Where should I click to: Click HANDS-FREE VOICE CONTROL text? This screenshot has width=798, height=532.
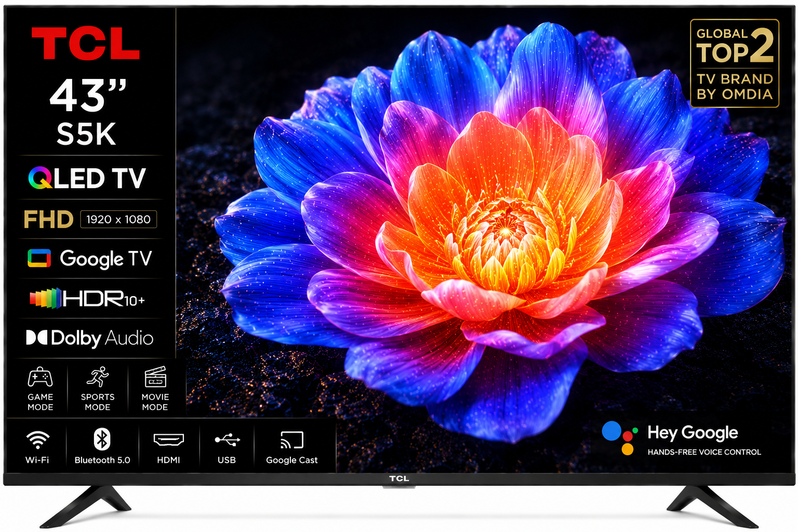tap(704, 452)
